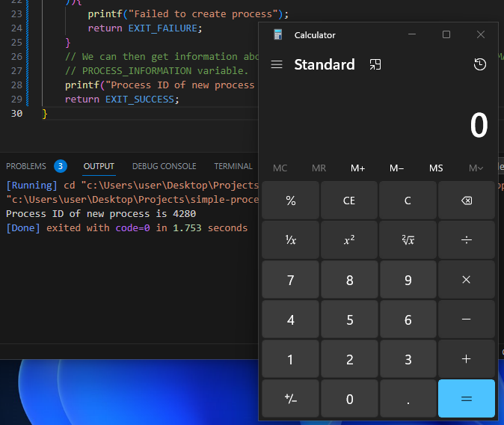Click the 'Failed to create process' printf line
Image resolution: width=504 pixels, height=425 pixels.
188,14
